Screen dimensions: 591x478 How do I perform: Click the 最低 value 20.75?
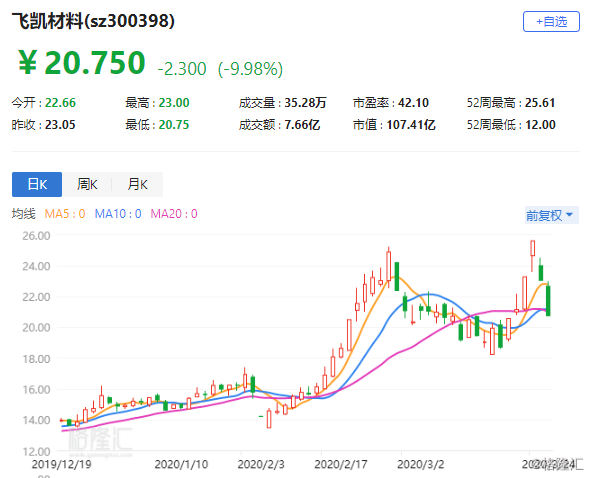coord(174,124)
